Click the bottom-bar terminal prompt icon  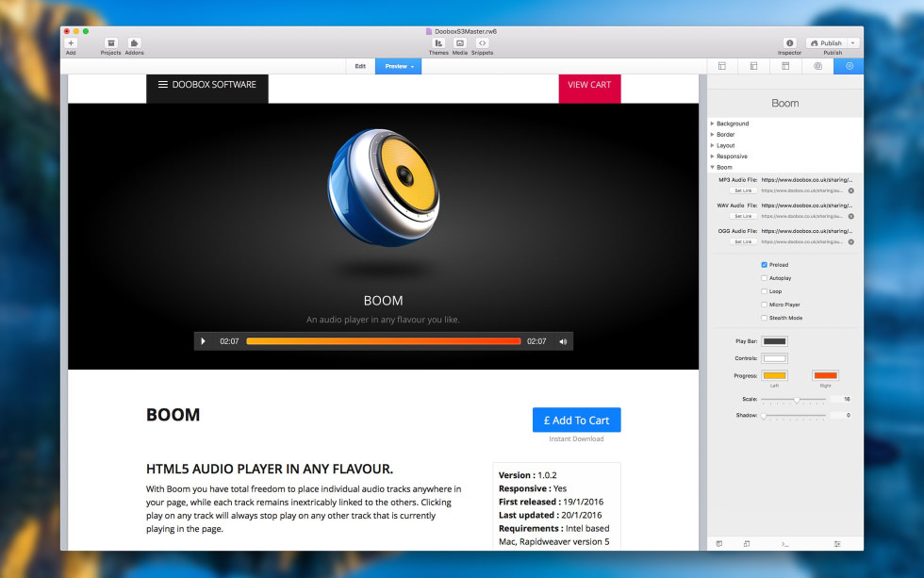(x=784, y=544)
